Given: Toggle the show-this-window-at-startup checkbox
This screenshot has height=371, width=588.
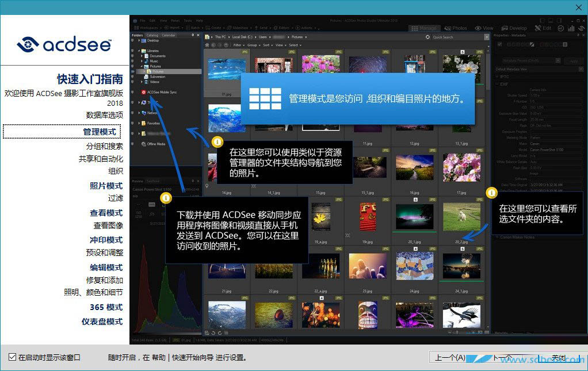Looking at the screenshot, I should [x=12, y=358].
